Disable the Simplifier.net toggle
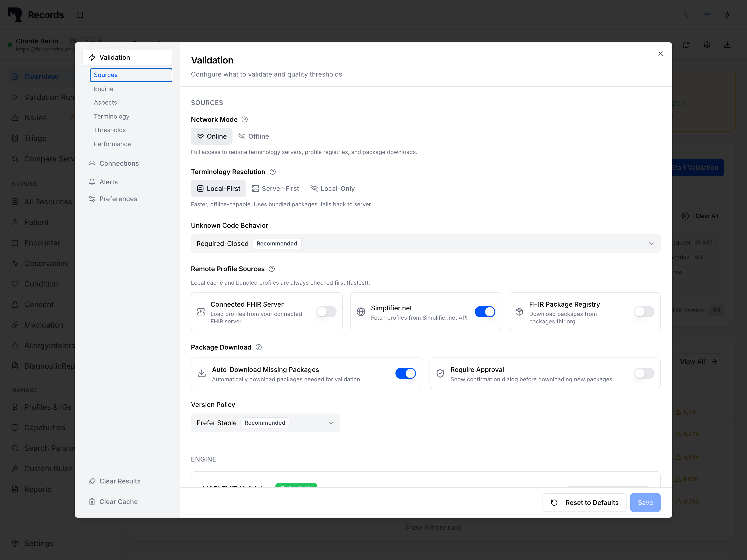The image size is (747, 560). point(485,311)
